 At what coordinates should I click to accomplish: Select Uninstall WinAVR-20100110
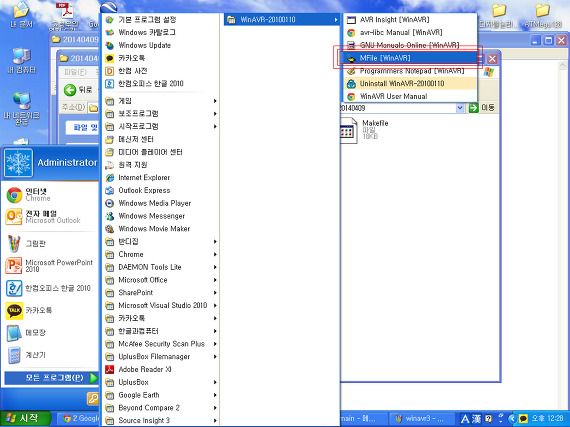pos(410,84)
